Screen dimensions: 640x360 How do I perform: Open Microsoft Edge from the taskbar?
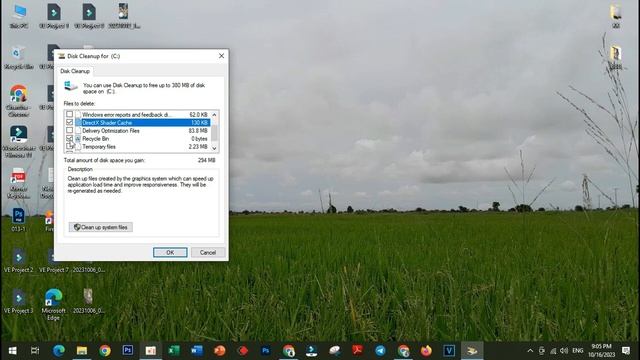pyautogui.click(x=59, y=351)
